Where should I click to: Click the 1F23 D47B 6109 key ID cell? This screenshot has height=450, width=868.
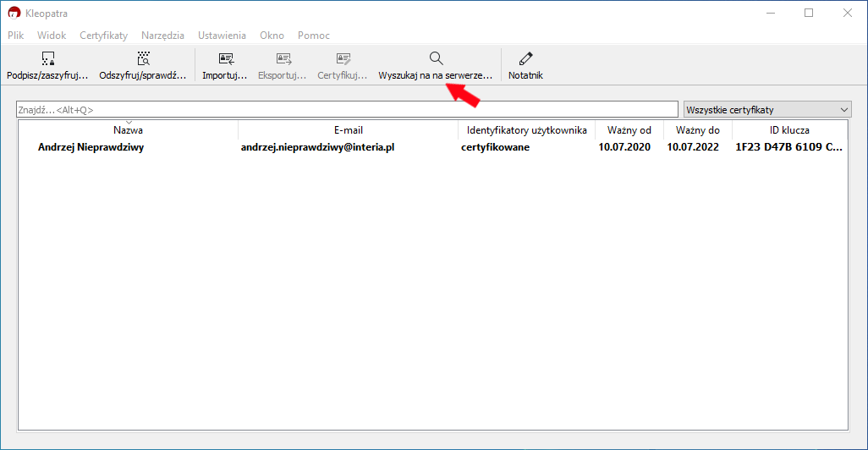(788, 147)
